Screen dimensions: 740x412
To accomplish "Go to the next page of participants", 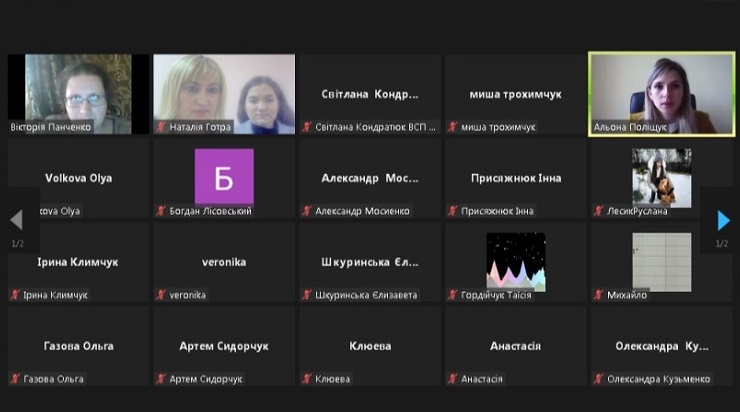I will click(723, 220).
